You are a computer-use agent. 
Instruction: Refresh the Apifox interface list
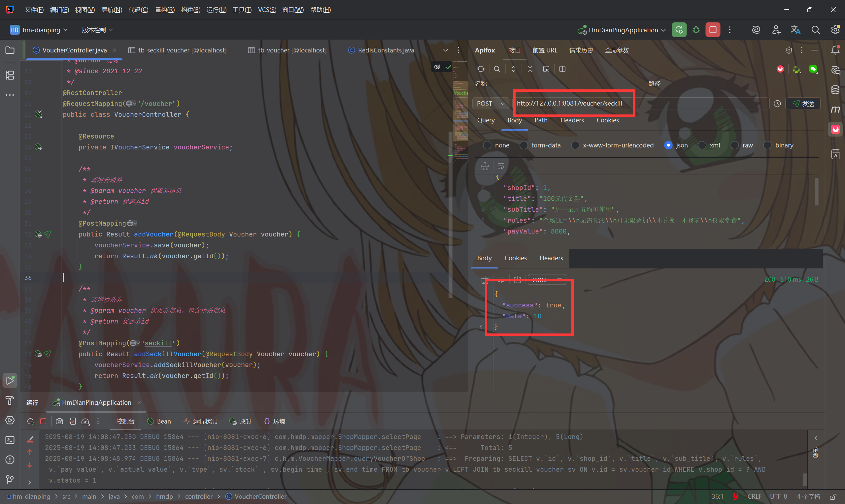click(481, 69)
